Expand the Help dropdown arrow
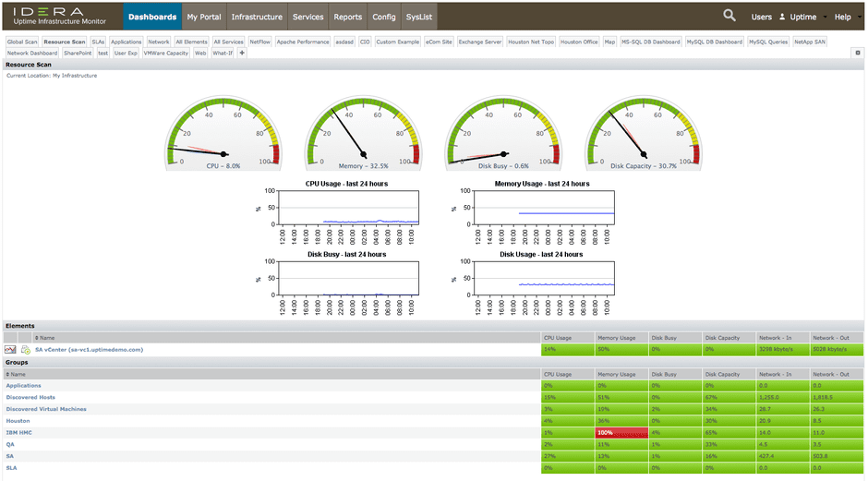The image size is (868, 481). point(859,18)
